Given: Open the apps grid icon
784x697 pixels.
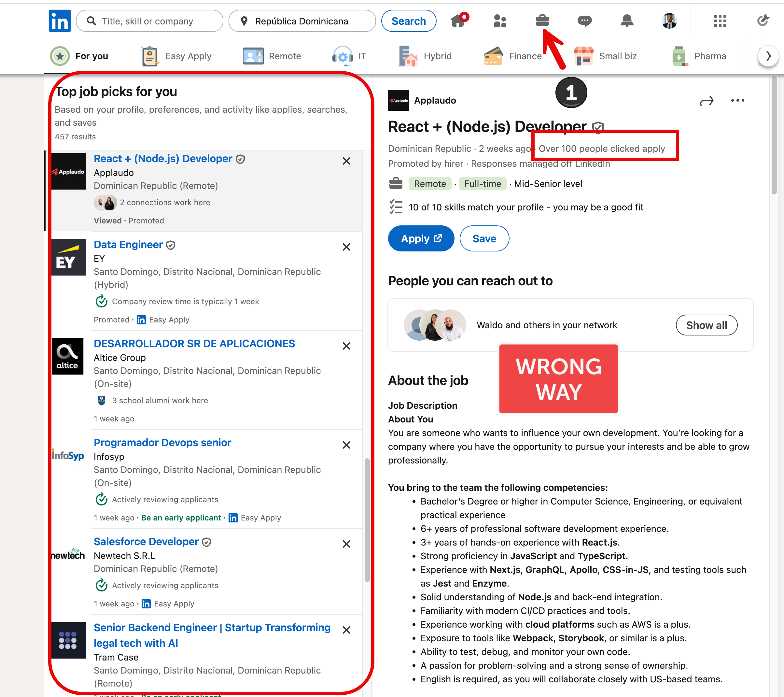Looking at the screenshot, I should 720,21.
